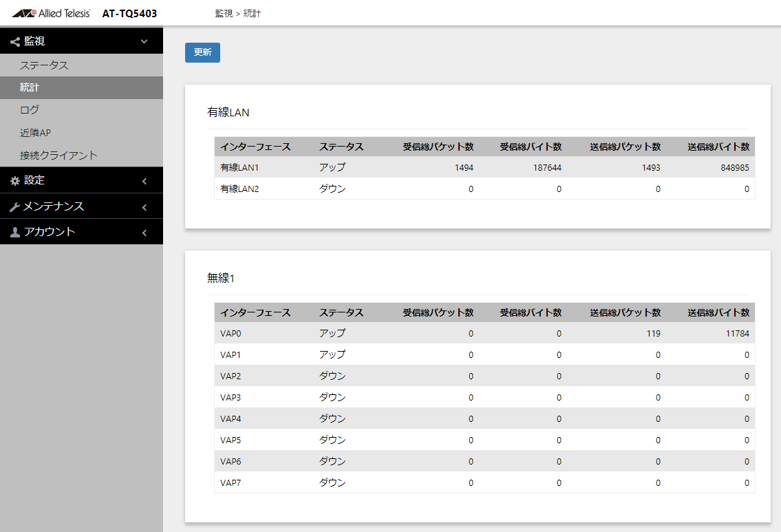Viewport: 781px width, 532px height.
Task: Select the VAP0 row in 無線1 table
Action: click(x=484, y=333)
